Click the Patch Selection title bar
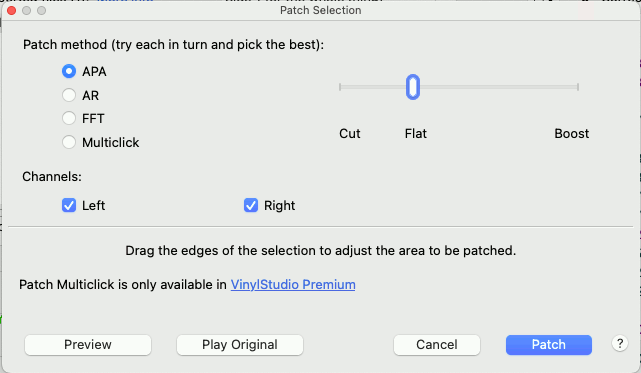641x373 pixels. coord(320,10)
